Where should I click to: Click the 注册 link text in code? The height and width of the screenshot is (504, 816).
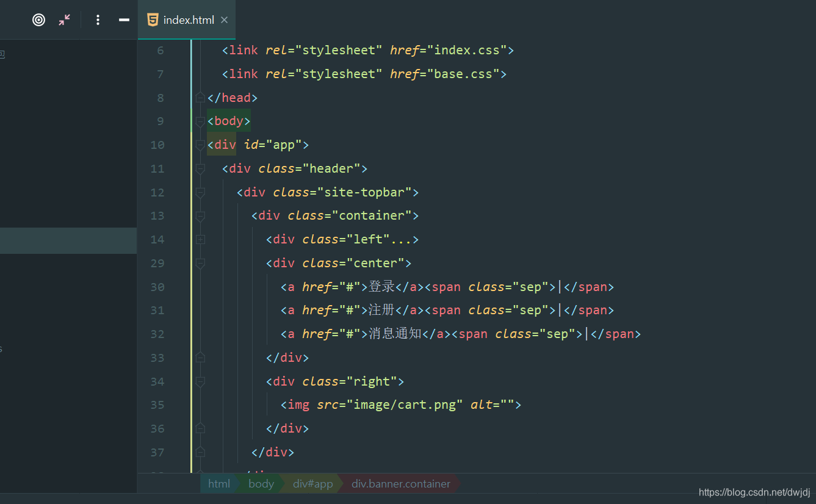(382, 310)
